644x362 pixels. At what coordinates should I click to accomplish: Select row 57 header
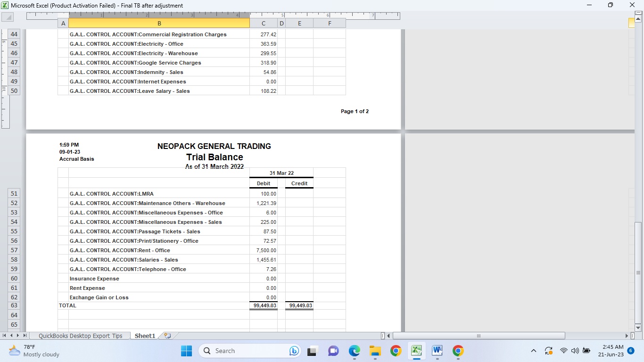[14, 250]
